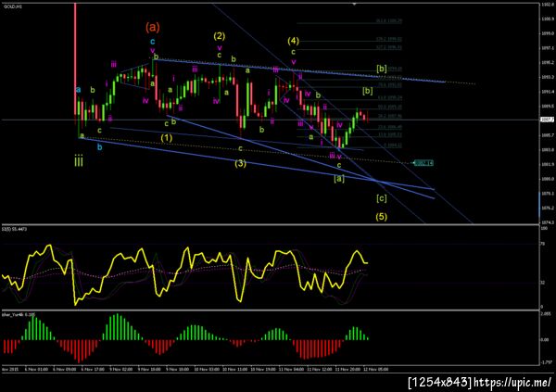556x392 pixels.
Task: Click the Yur4ik histogram indicator title
Action: (x=19, y=314)
